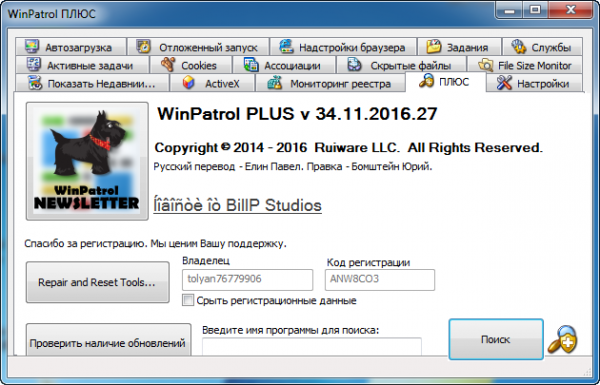Click the Скрытые файлы icon
The width and height of the screenshot is (600, 385).
pyautogui.click(x=354, y=65)
